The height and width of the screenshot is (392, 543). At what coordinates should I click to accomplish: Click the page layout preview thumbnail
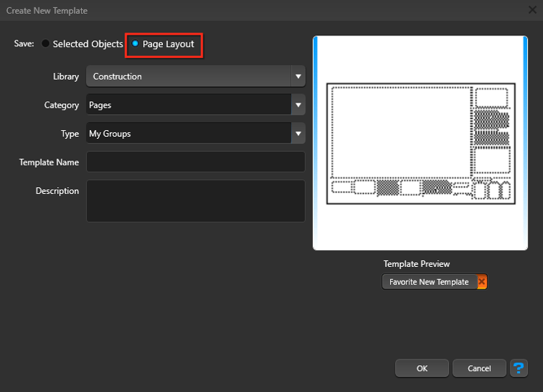(420, 143)
